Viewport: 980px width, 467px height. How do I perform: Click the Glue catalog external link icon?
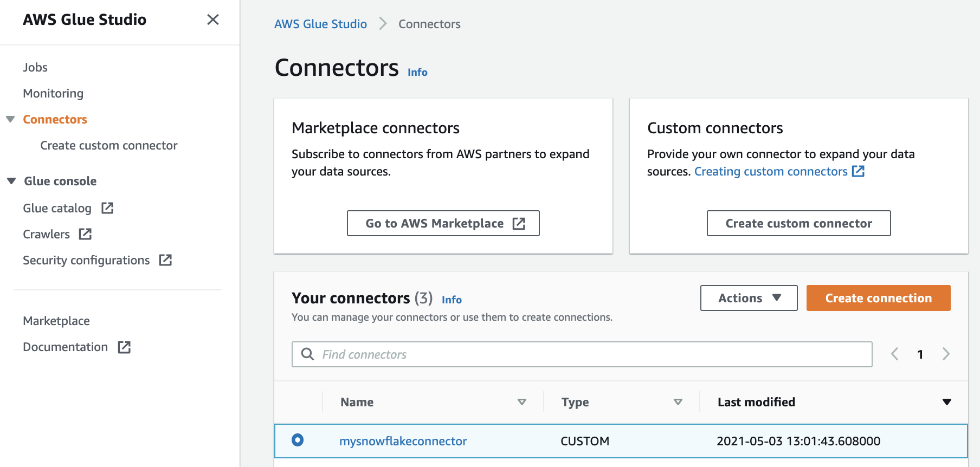tap(107, 208)
